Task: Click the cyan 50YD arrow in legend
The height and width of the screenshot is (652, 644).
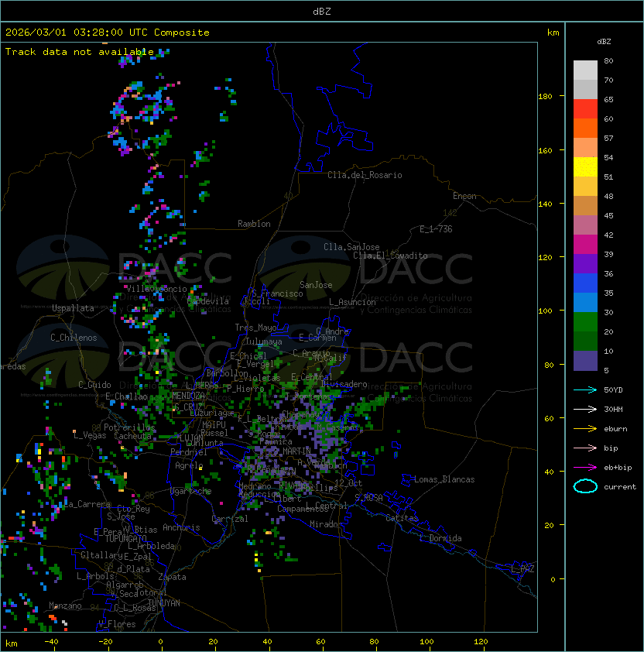Action: tap(585, 389)
